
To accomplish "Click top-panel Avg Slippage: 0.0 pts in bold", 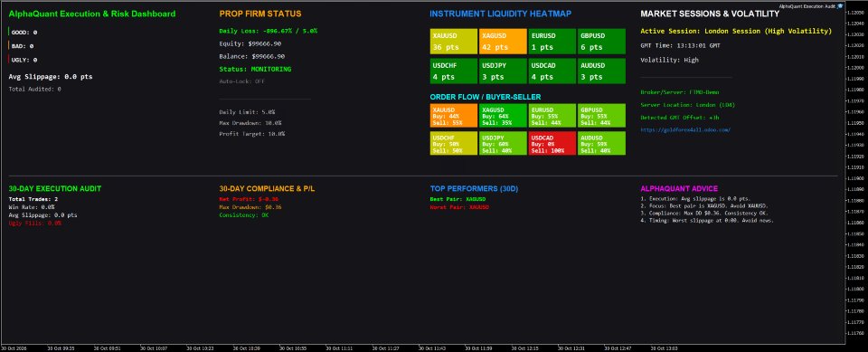I will click(x=51, y=77).
